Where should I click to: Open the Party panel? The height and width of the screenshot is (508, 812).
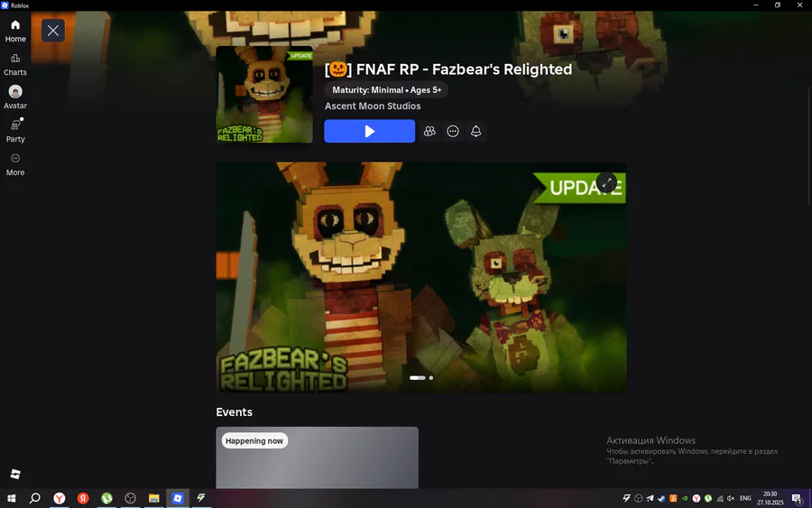tap(15, 131)
